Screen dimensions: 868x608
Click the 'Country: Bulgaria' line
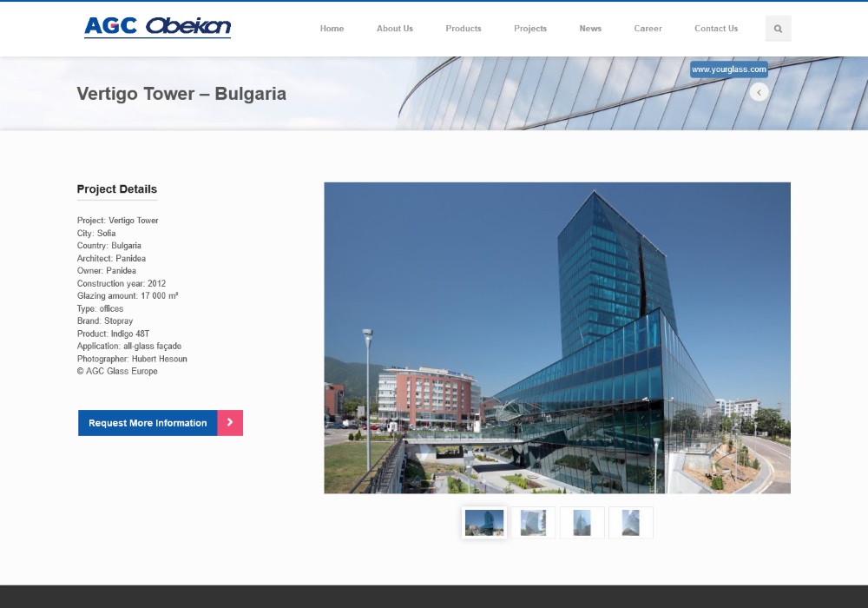click(x=109, y=245)
